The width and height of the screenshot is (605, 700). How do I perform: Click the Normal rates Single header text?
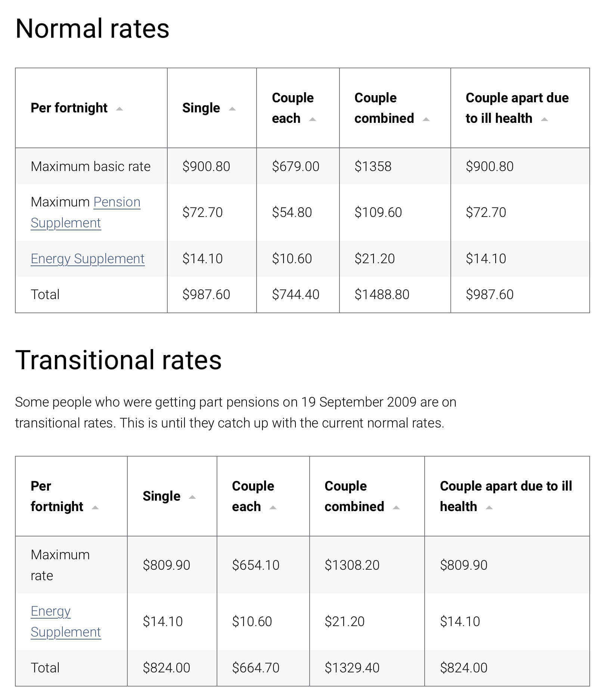[x=201, y=108]
